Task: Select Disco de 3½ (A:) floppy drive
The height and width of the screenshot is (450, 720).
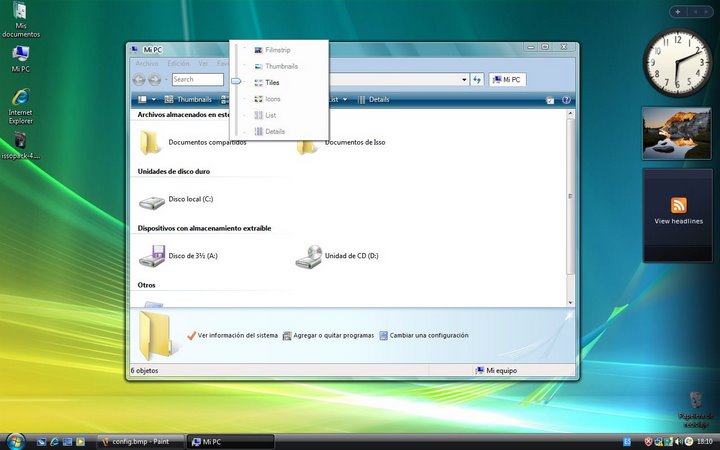Action: 178,256
